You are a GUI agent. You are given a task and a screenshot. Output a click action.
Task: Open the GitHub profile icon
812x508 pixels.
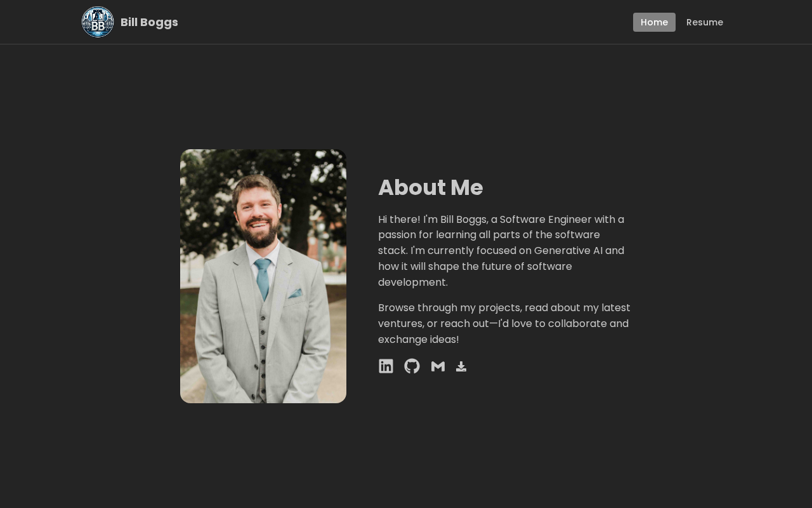point(412,366)
